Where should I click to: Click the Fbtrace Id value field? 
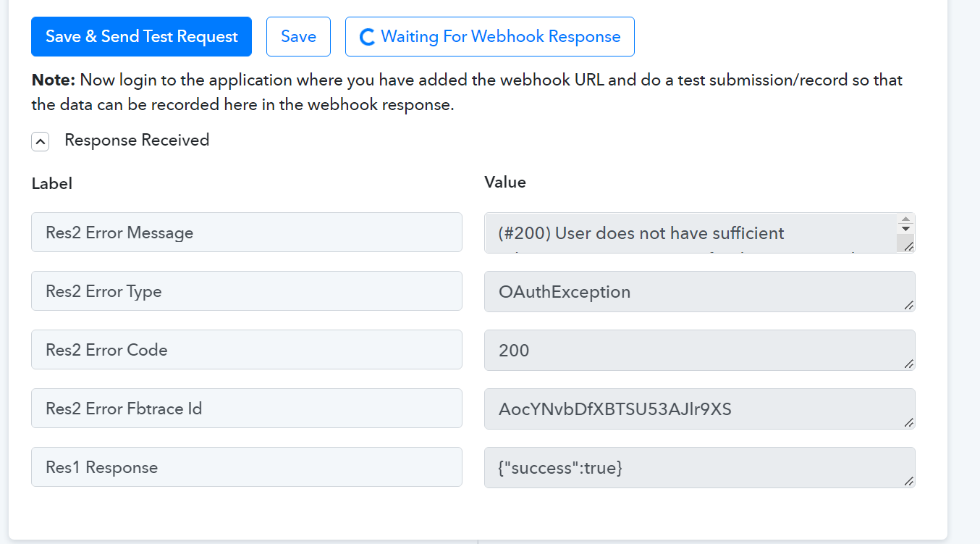[700, 409]
